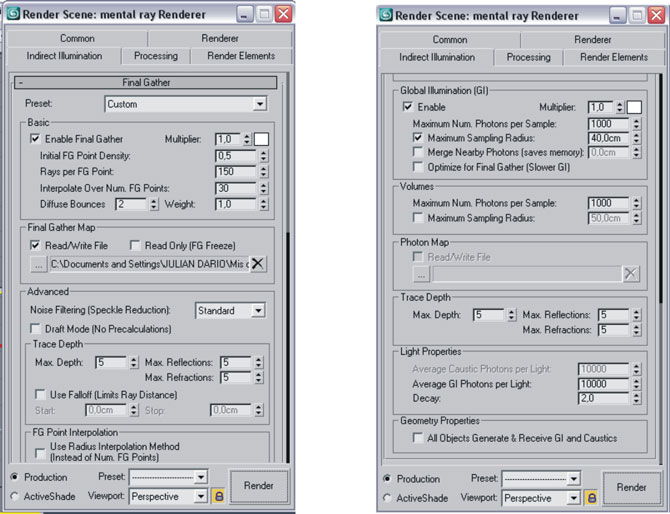This screenshot has height=514, width=670.
Task: Switch to Processing tab in right window
Action: click(529, 57)
